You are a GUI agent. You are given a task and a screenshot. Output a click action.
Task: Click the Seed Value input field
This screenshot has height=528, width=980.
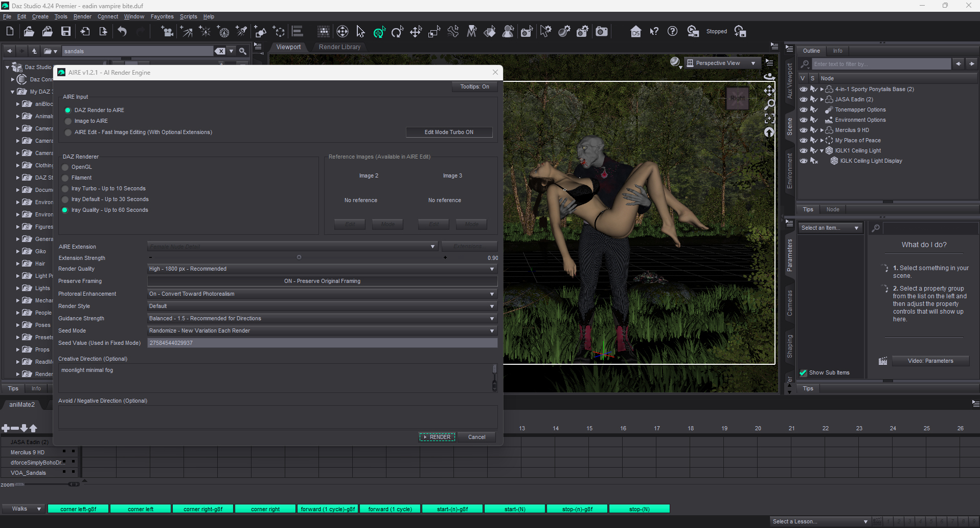[322, 343]
